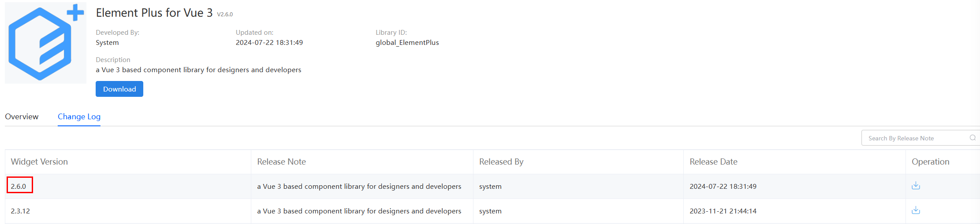Image resolution: width=980 pixels, height=224 pixels.
Task: Click the blue Download button
Action: tap(119, 89)
